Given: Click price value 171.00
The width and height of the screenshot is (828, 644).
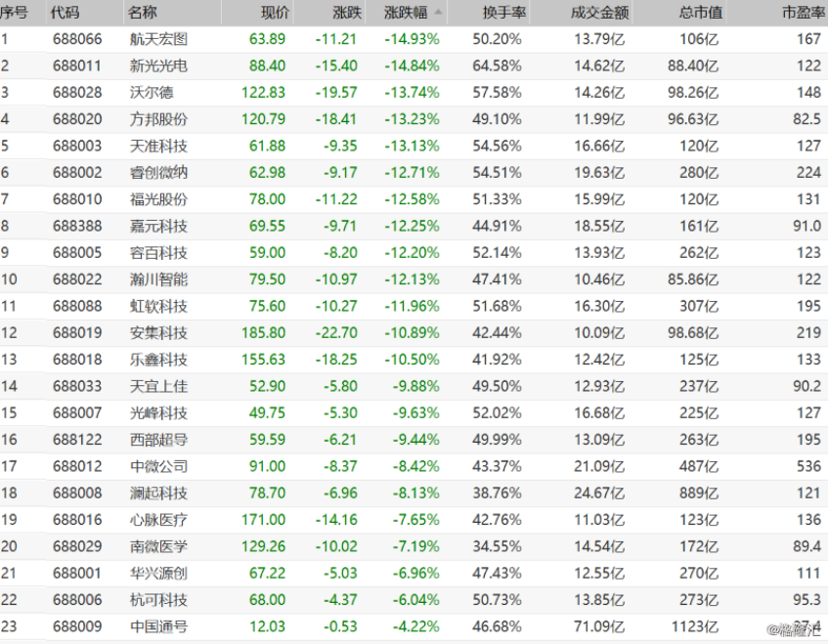Looking at the screenshot, I should click(x=264, y=520).
